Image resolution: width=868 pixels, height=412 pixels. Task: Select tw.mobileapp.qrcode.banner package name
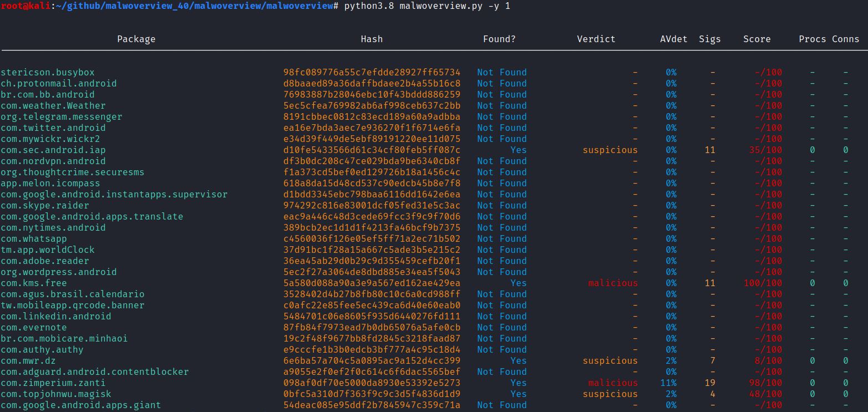click(x=73, y=305)
